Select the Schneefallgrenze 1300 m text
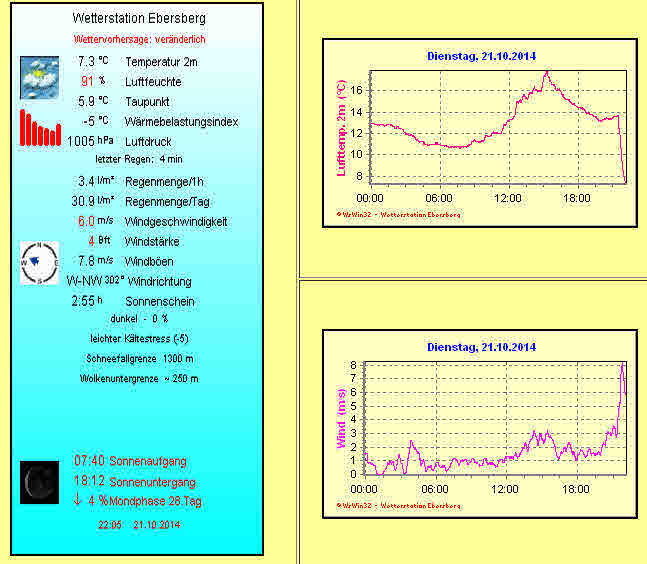This screenshot has height=564, width=647. point(138,359)
